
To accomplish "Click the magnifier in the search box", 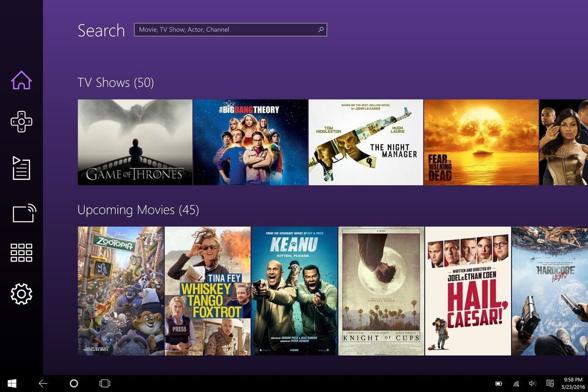I will point(321,29).
